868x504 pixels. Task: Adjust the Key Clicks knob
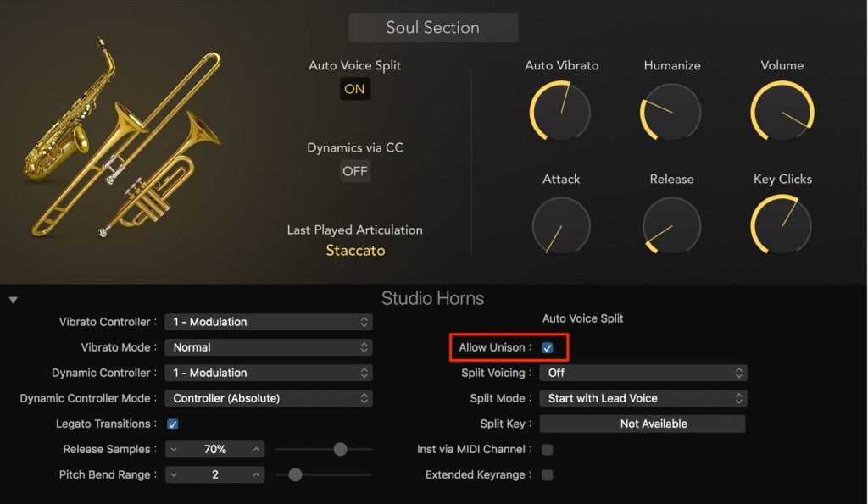pyautogui.click(x=782, y=225)
